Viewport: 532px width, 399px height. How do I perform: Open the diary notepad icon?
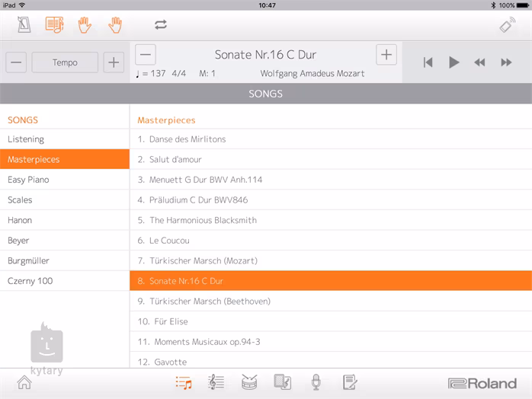[350, 382]
